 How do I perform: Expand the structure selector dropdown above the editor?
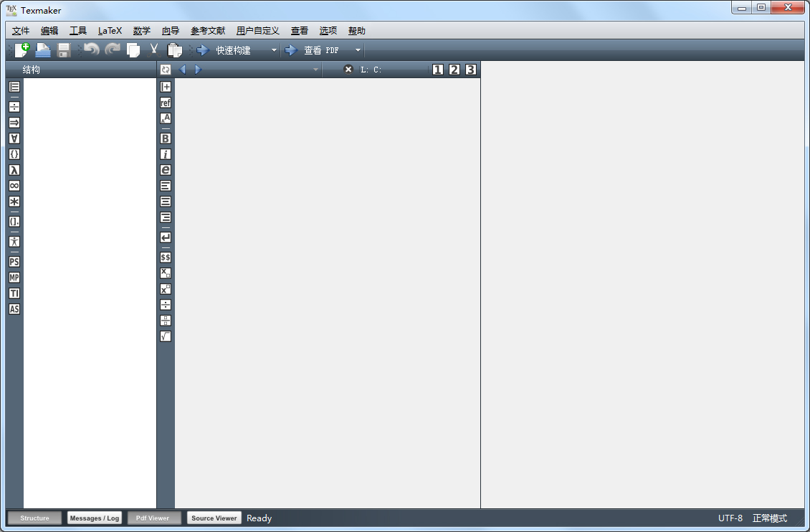315,70
